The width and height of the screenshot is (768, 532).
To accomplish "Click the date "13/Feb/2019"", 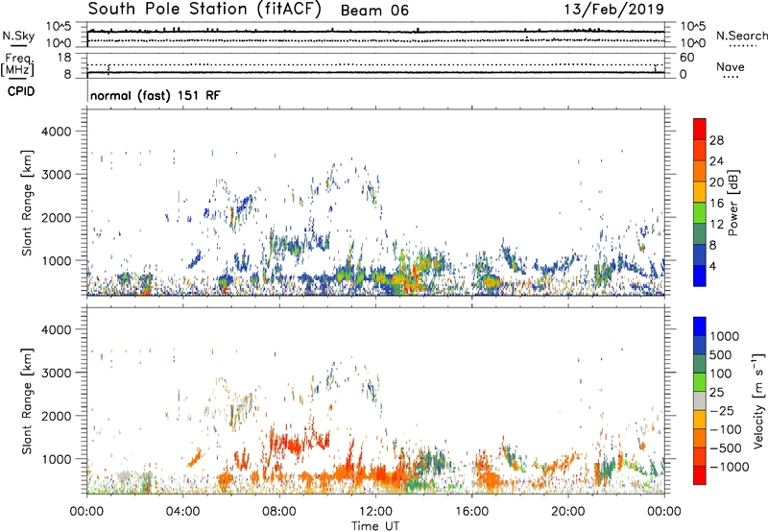I will pyautogui.click(x=614, y=10).
